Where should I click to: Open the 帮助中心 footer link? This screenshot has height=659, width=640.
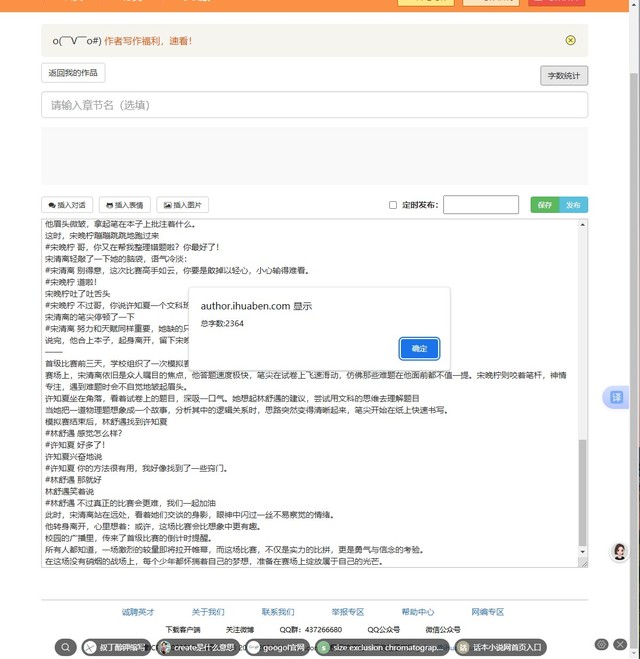coord(417,612)
